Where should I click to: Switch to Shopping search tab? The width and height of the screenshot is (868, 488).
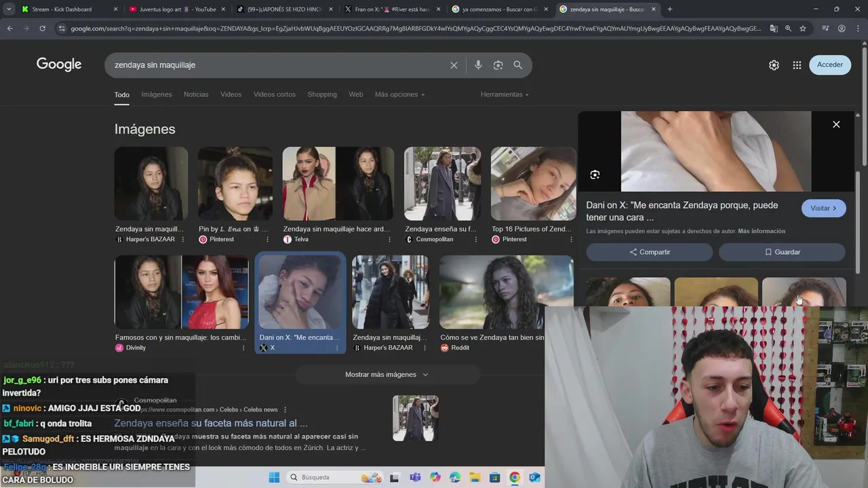pyautogui.click(x=322, y=94)
